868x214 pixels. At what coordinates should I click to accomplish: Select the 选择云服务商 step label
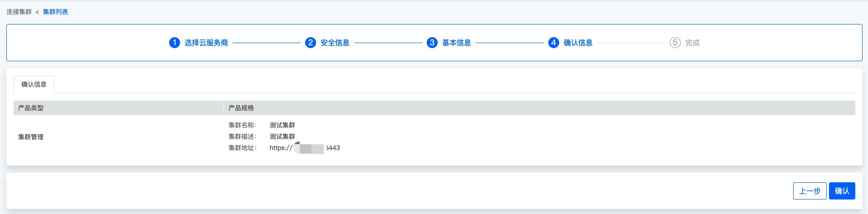click(x=206, y=43)
